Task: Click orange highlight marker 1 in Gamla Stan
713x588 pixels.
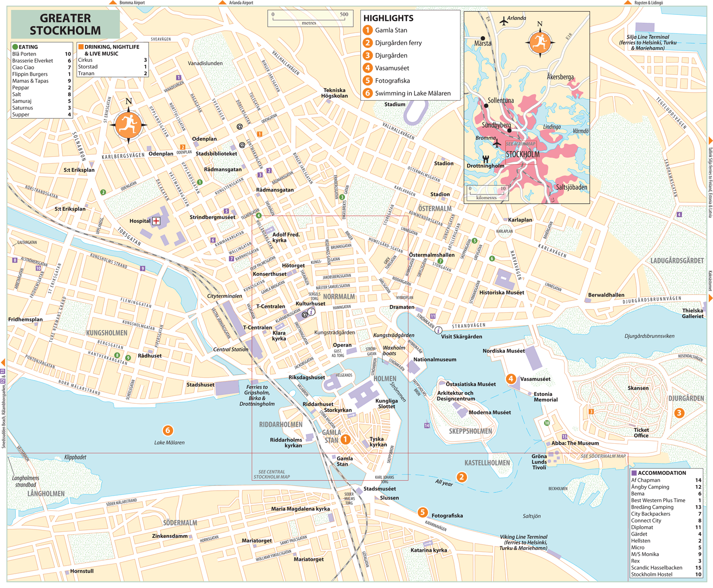Action: point(345,439)
